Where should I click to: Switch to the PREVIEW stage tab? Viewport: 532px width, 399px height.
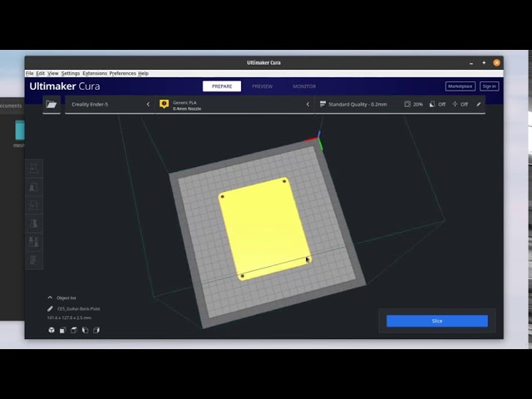262,86
